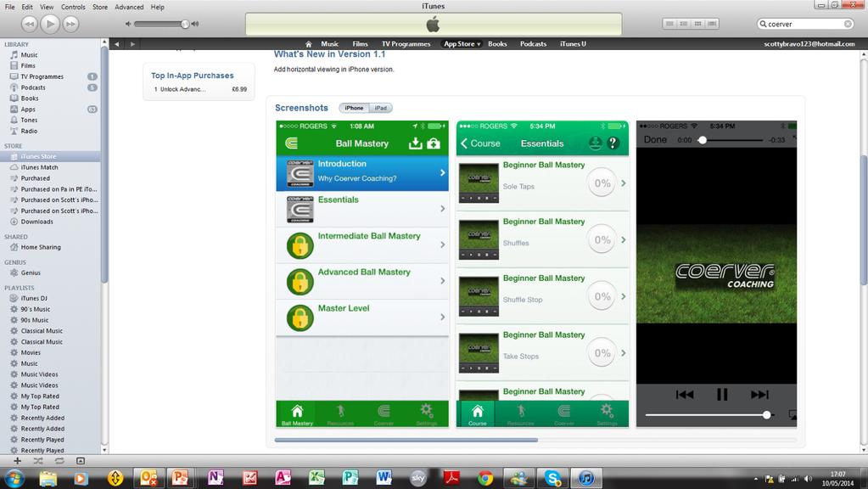The width and height of the screenshot is (868, 489).
Task: Open Podcasts in the library sidebar
Action: (x=33, y=87)
